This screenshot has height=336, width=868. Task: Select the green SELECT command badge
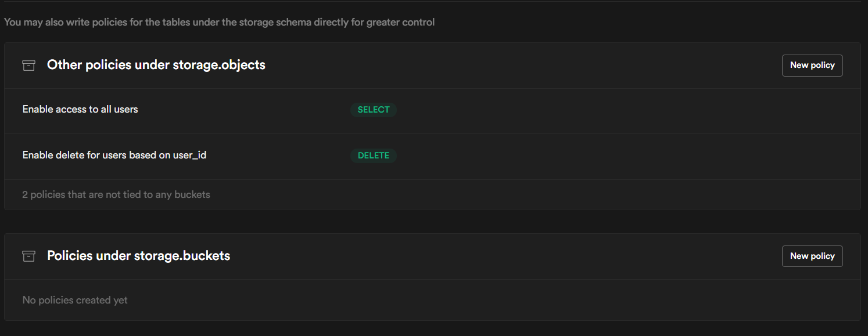pyautogui.click(x=373, y=110)
